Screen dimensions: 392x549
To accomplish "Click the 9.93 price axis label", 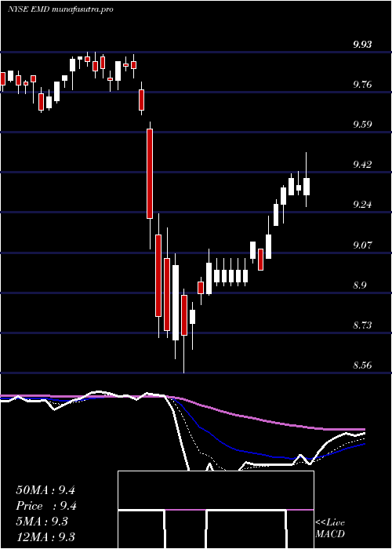I will click(x=362, y=45).
